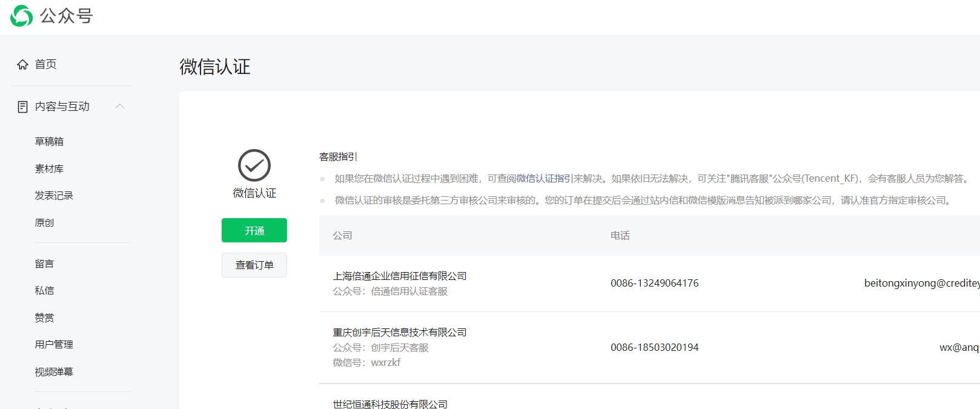Click 内容与互动 section label
Image resolution: width=980 pixels, height=409 pixels.
(x=62, y=107)
